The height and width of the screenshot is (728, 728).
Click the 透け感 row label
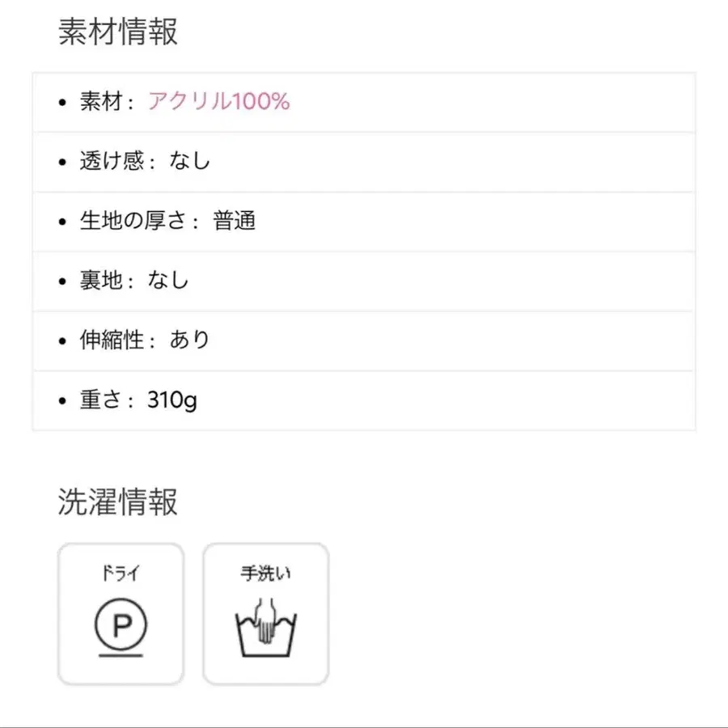click(111, 161)
